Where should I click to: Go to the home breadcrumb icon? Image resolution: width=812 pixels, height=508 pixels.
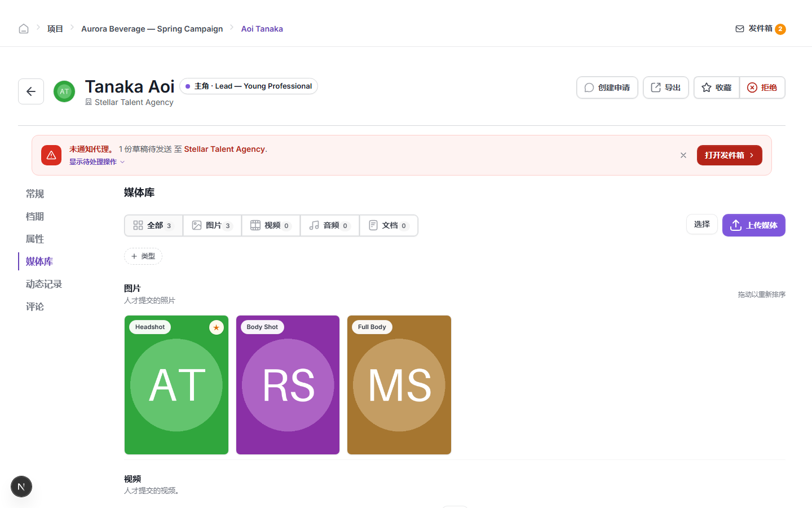[24, 29]
